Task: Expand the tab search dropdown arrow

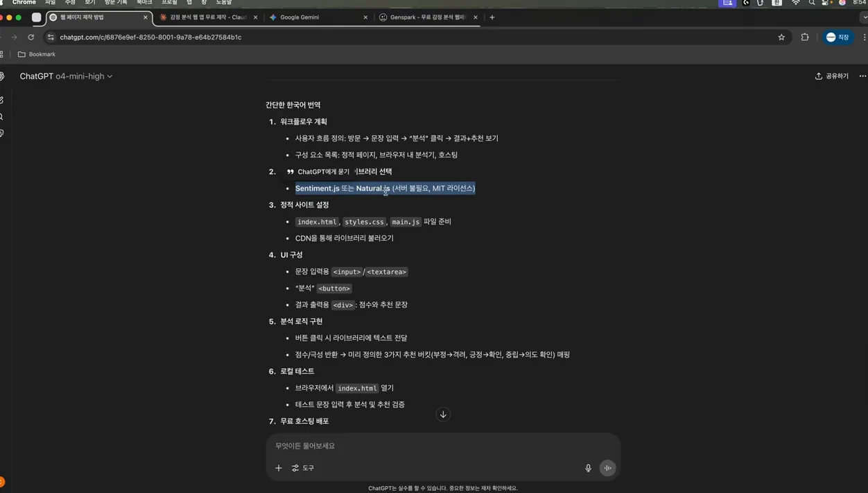Action: coord(864,17)
